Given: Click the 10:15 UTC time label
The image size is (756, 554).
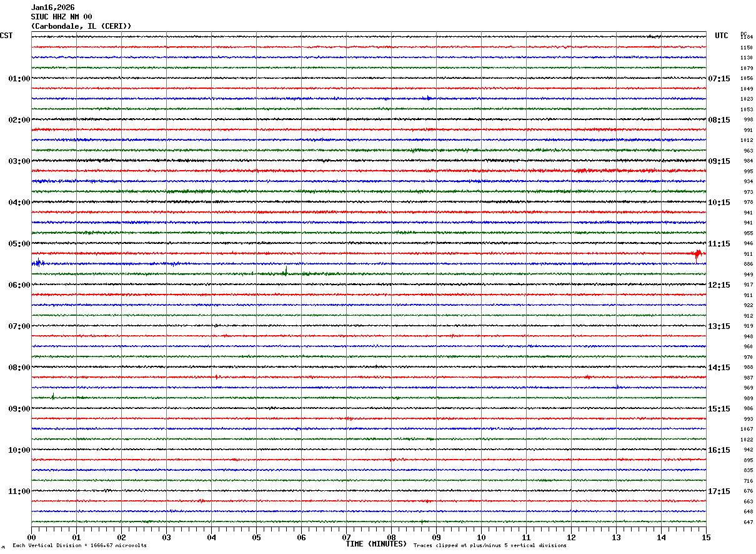Looking at the screenshot, I should pyautogui.click(x=719, y=203).
